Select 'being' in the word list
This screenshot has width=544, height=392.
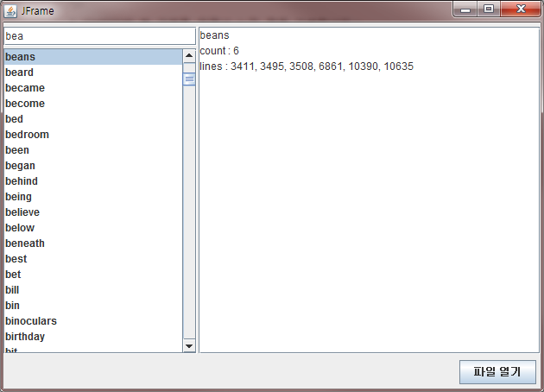coord(93,197)
